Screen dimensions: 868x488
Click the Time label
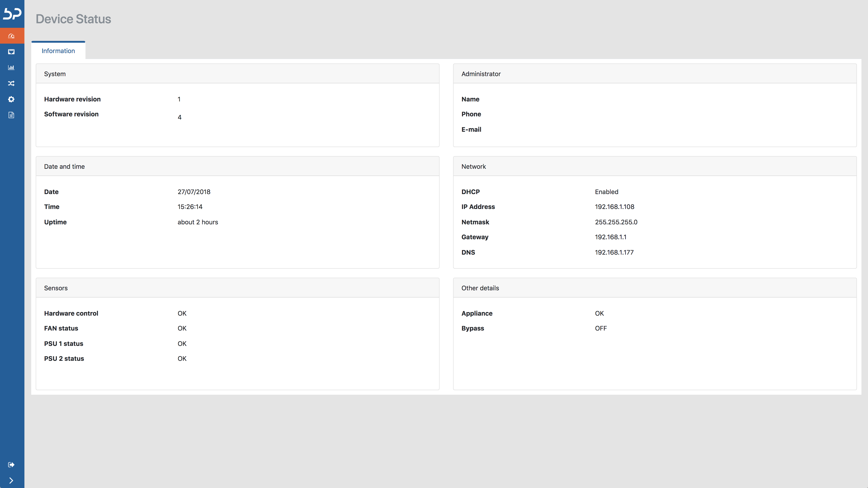pyautogui.click(x=52, y=206)
